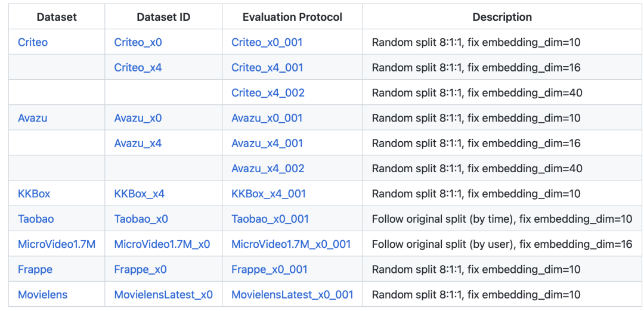Open the Criteo dataset link
The image size is (644, 311).
33,42
